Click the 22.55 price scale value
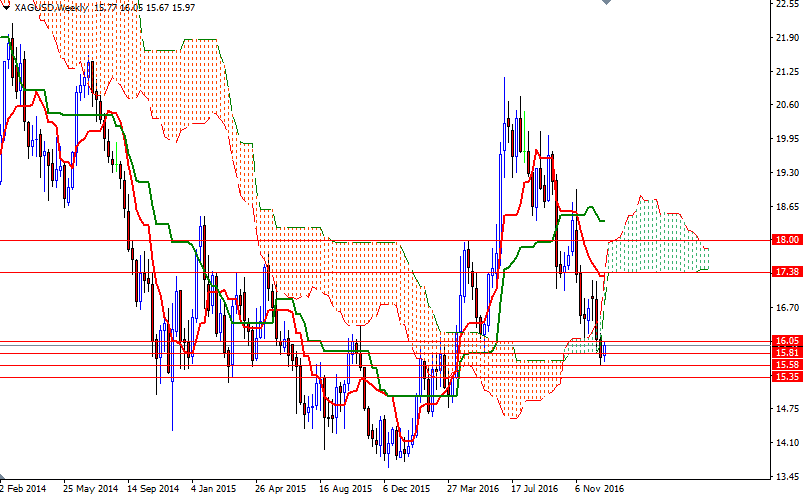This screenshot has height=495, width=804. (x=788, y=4)
